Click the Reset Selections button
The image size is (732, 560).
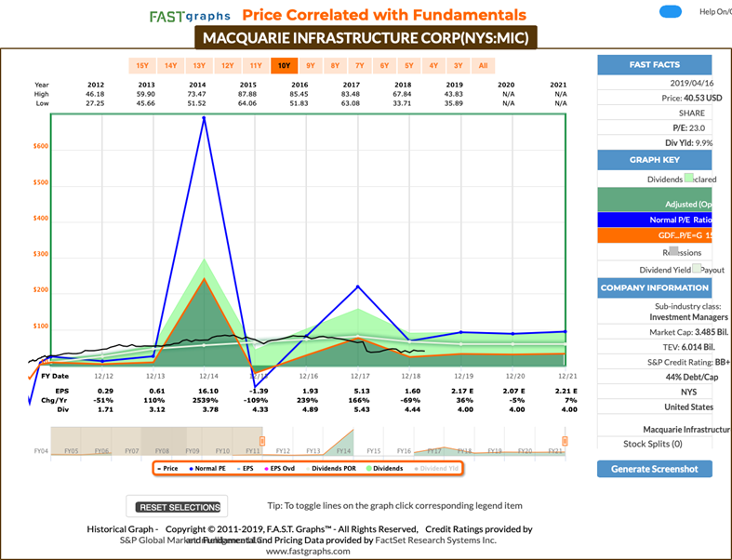(x=178, y=507)
